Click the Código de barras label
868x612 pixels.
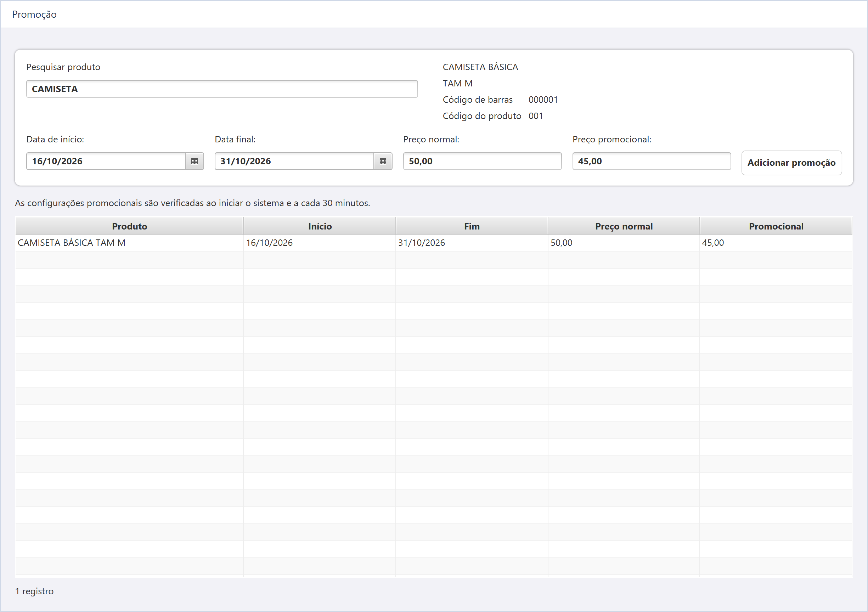pos(478,100)
